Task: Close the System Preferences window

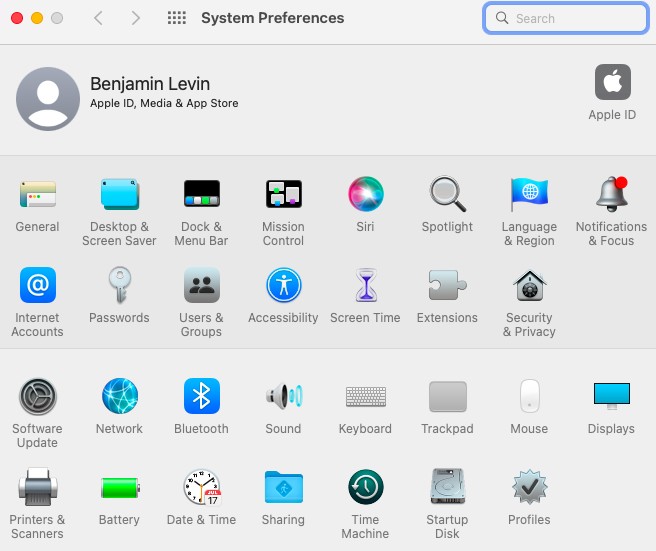Action: point(17,18)
